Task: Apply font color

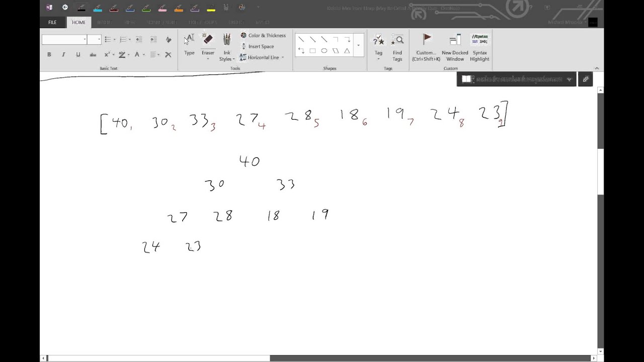Action: click(137, 54)
